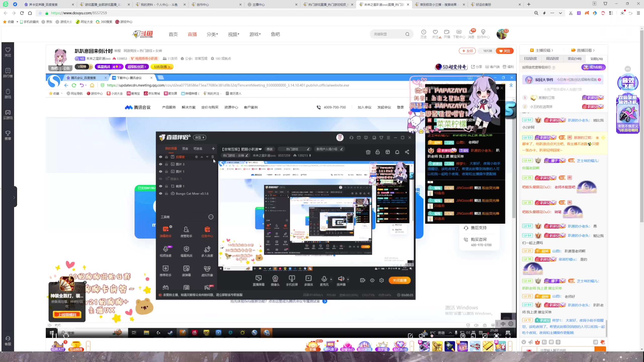Open the 主播投稿 link
Screen dimensions: 644x362
542,50
